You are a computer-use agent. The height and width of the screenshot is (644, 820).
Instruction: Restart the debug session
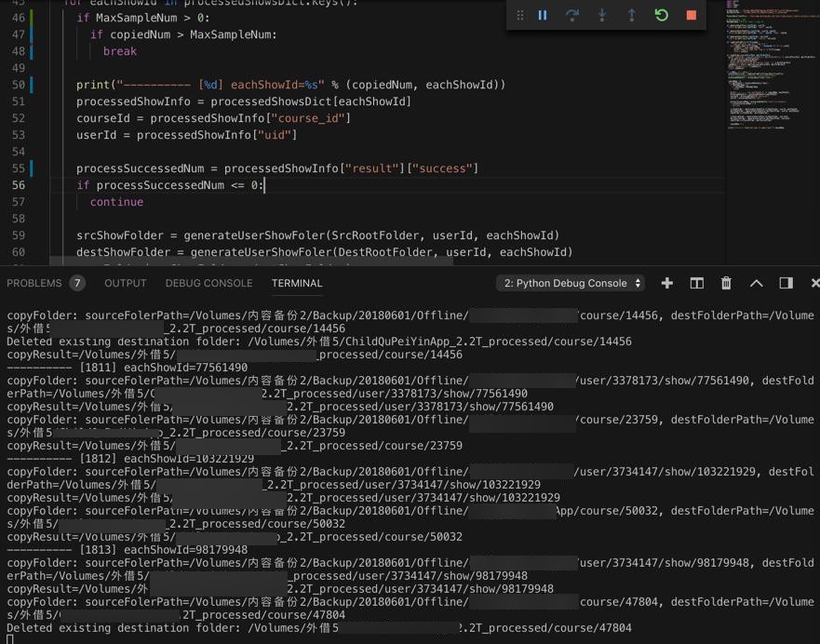[x=662, y=15]
